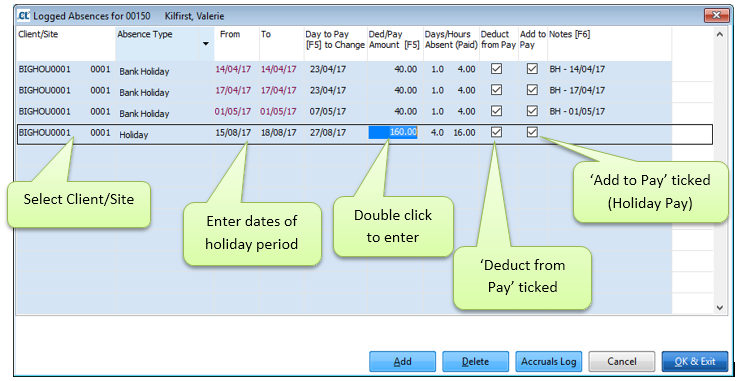This screenshot has height=381, width=740.
Task: Click scrollbar down arrow
Action: click(x=720, y=307)
